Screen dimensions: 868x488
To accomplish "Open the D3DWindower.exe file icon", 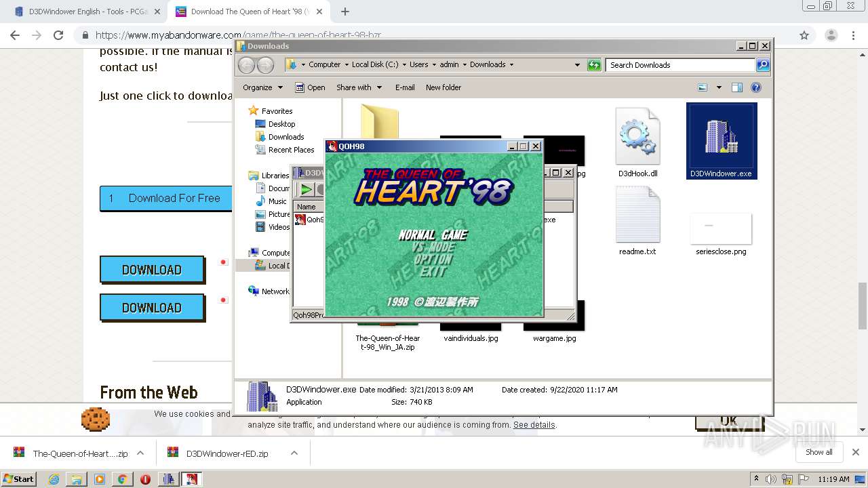I will (721, 141).
